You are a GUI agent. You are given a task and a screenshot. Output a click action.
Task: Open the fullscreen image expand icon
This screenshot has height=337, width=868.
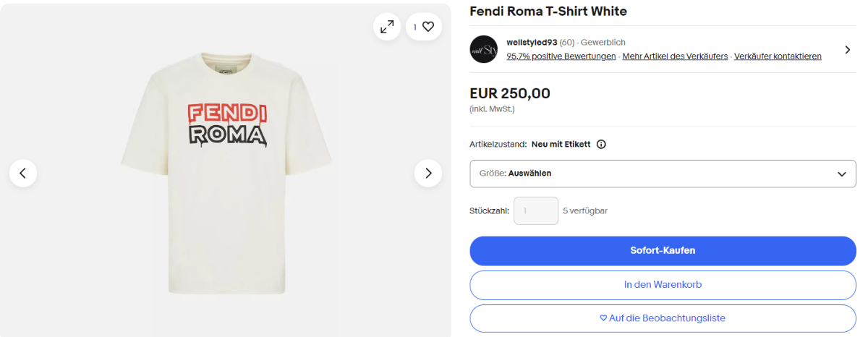tap(387, 27)
